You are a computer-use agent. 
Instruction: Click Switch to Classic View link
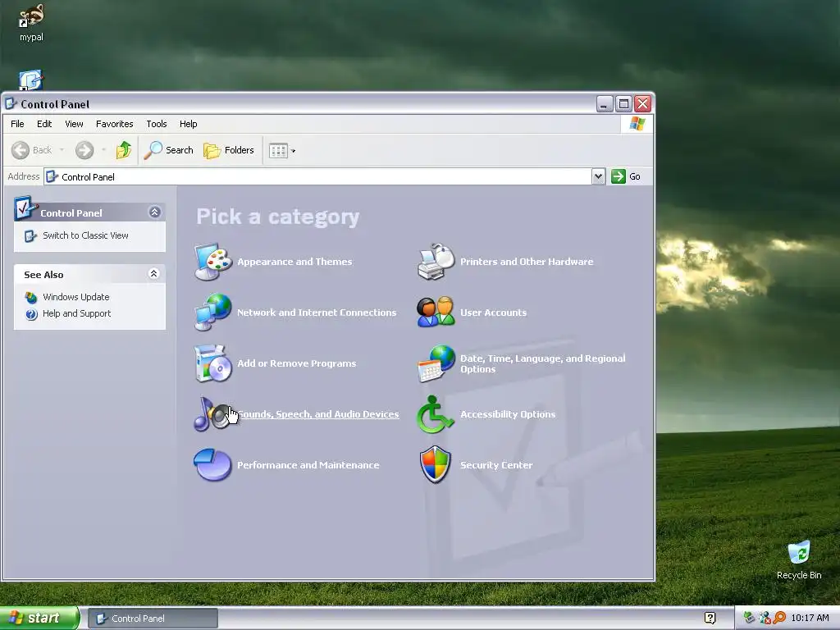(x=85, y=235)
